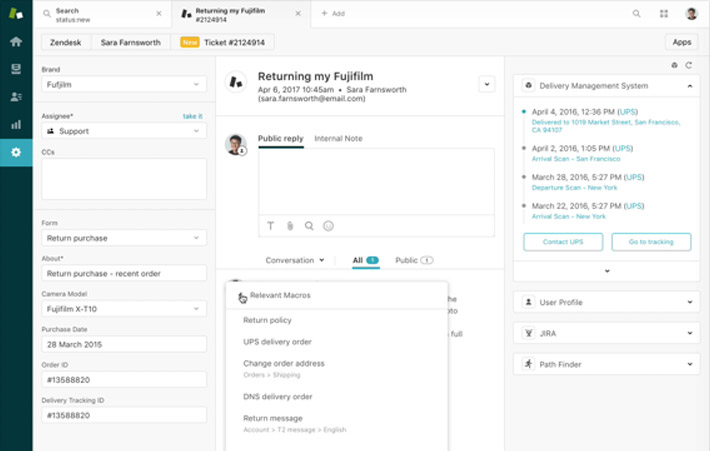Viewport: 710px width, 451px height.
Task: Open the Camera Model Fujifilm X-T10 dropdown
Action: pos(124,309)
